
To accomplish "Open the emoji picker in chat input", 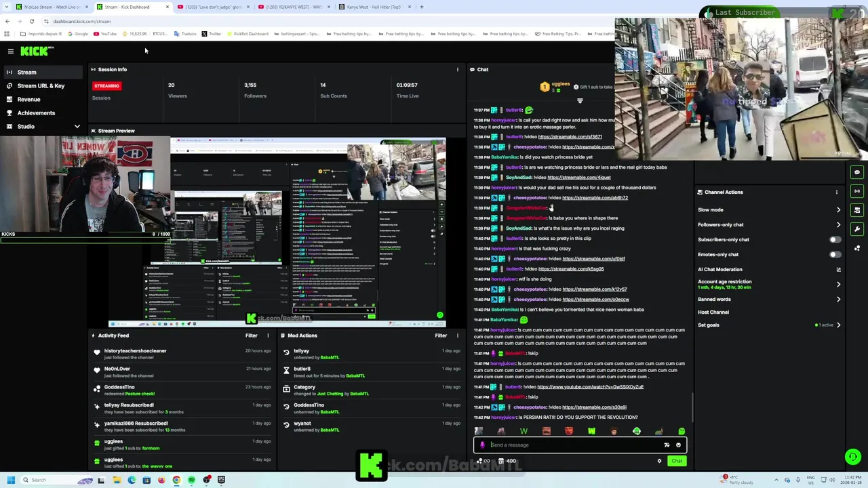I will 678,445.
